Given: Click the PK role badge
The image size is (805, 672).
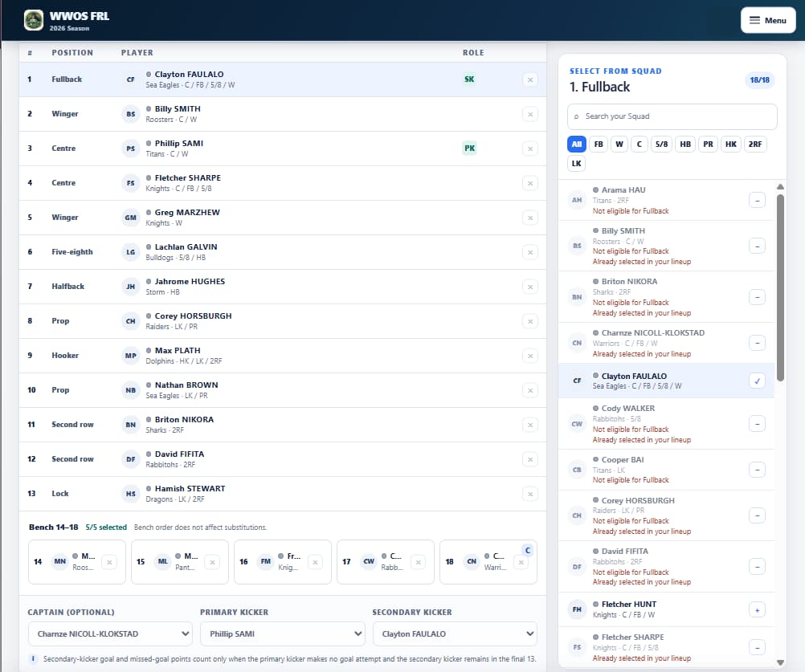Looking at the screenshot, I should [469, 149].
